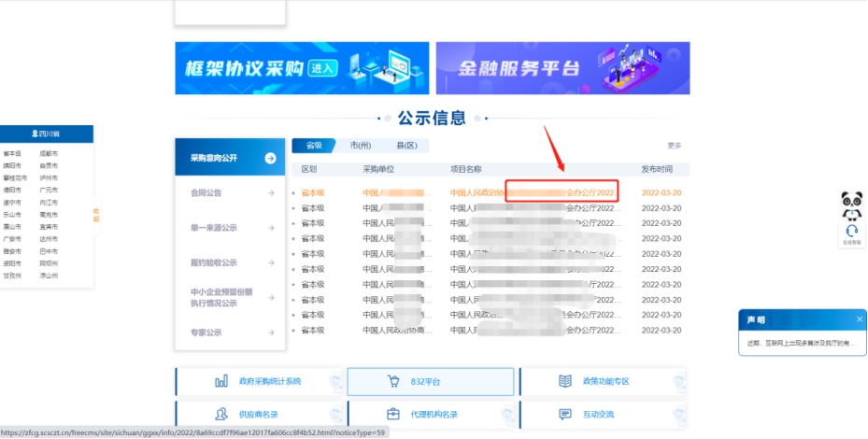
Task: Click the 832平台 shopping cart icon
Action: pos(393,381)
